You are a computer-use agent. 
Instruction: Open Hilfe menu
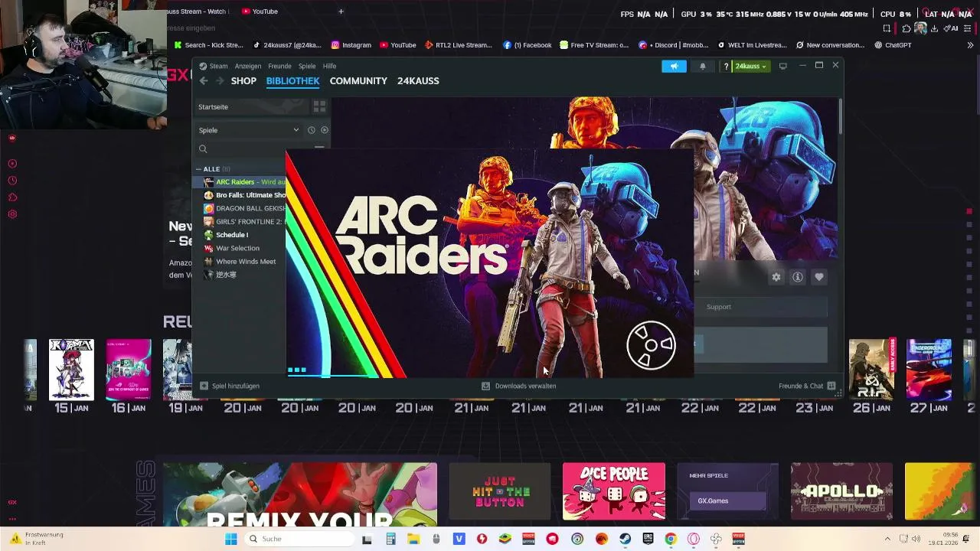(x=329, y=66)
